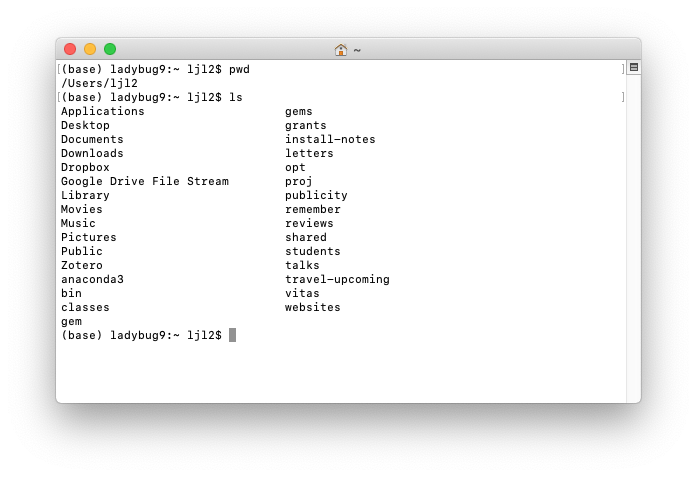Click the 'Applications' directory name
The image size is (697, 477).
(103, 111)
